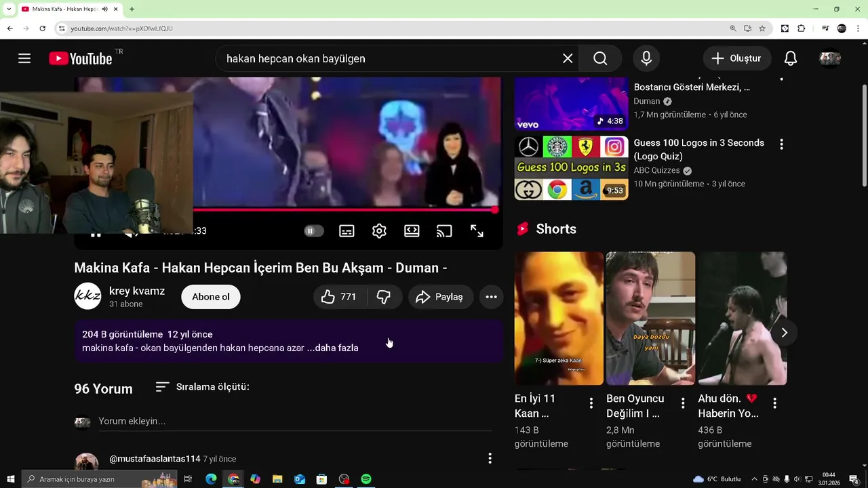Click the red video progress bar

tap(344, 210)
